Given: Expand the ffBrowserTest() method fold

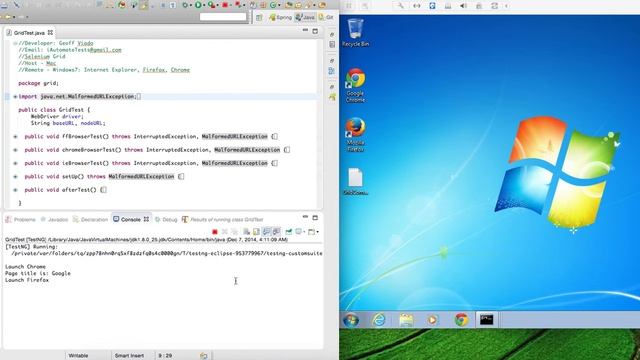Looking at the screenshot, I should point(15,137).
